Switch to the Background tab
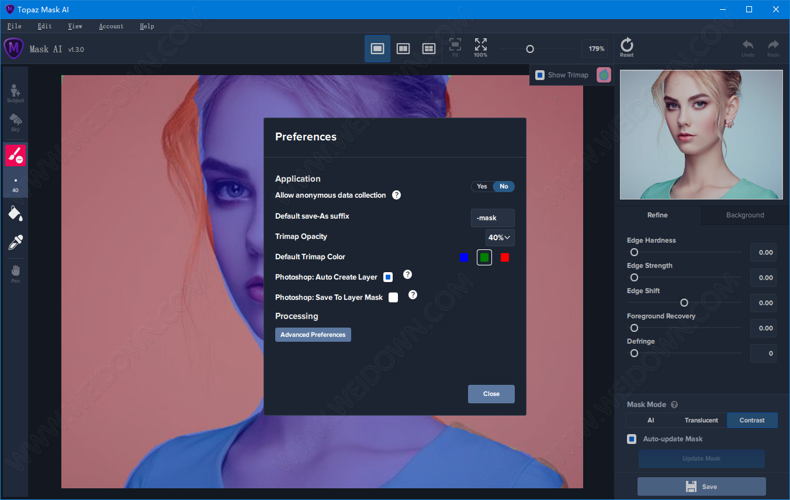The height and width of the screenshot is (500, 790). click(x=745, y=215)
